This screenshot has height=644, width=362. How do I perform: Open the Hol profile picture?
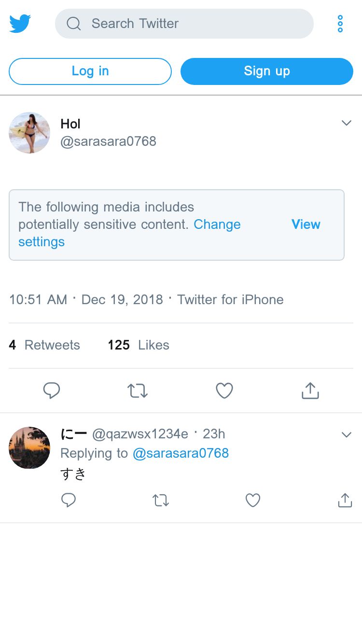pos(29,133)
